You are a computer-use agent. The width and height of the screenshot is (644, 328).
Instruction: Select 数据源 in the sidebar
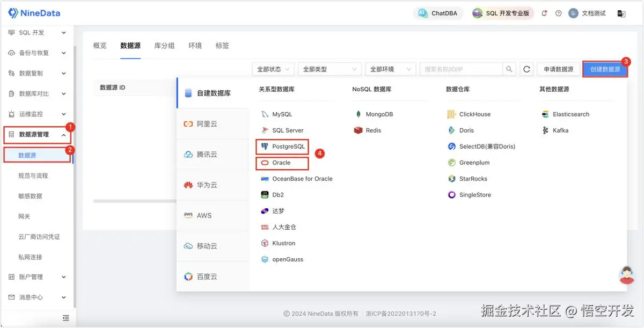coord(37,155)
